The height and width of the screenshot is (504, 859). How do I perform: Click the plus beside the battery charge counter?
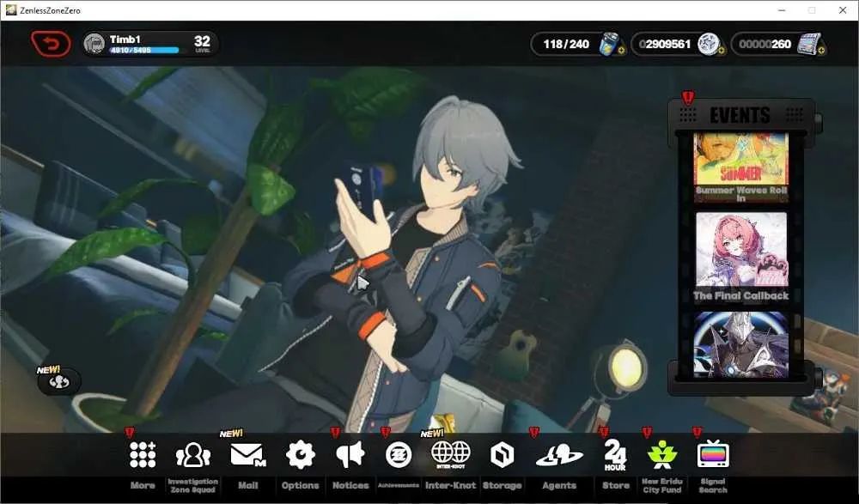621,51
